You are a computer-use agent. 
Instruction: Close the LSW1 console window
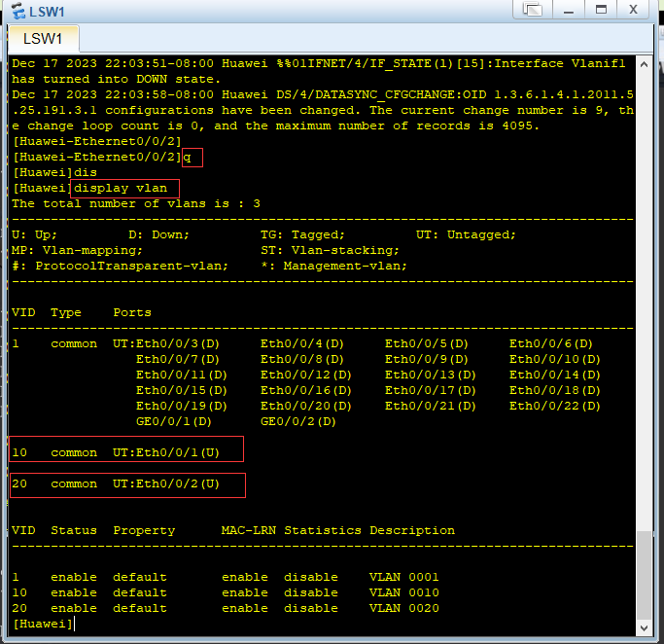tap(633, 10)
